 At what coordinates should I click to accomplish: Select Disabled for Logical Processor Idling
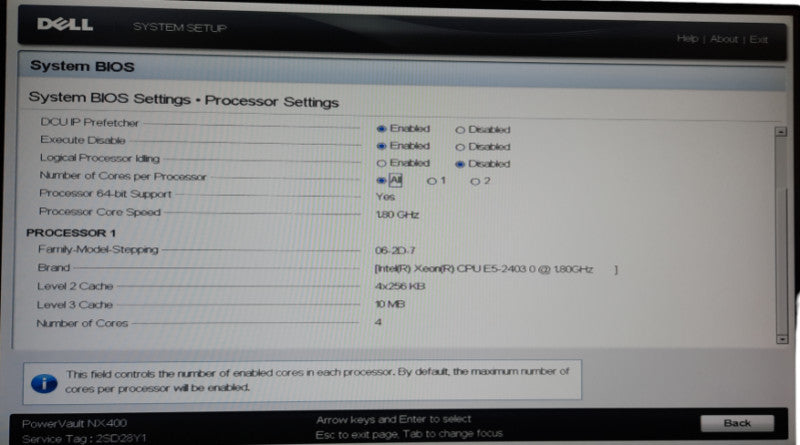(x=460, y=164)
